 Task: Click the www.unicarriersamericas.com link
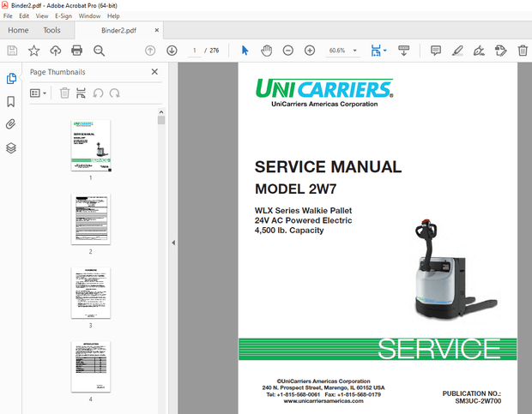tap(323, 401)
